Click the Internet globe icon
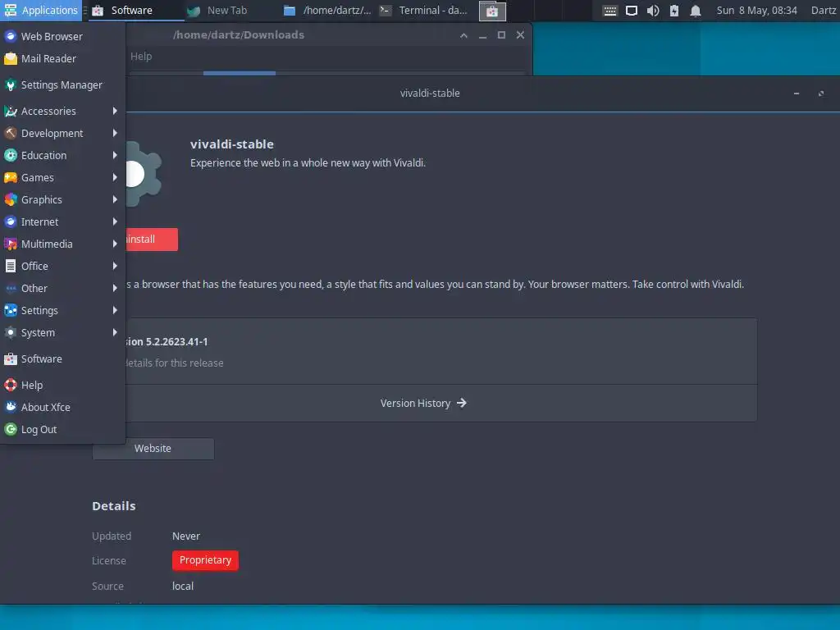840x630 pixels. tap(10, 221)
